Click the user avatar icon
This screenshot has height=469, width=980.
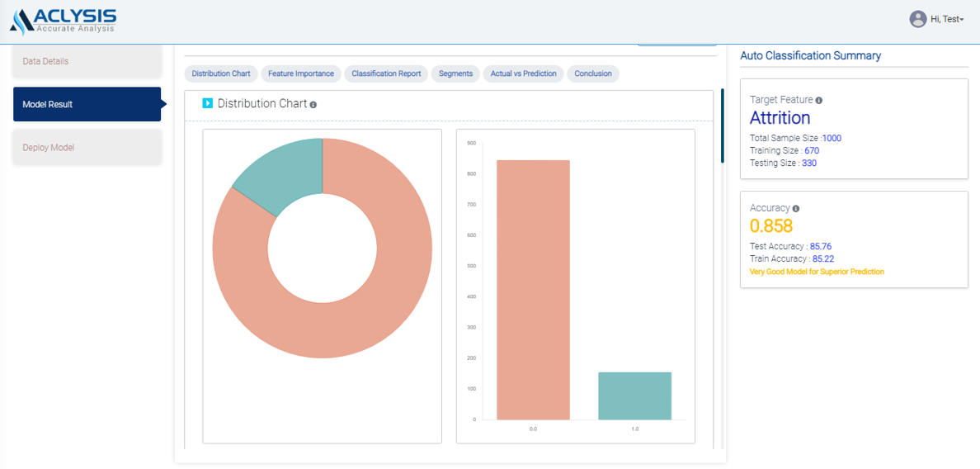point(917,19)
